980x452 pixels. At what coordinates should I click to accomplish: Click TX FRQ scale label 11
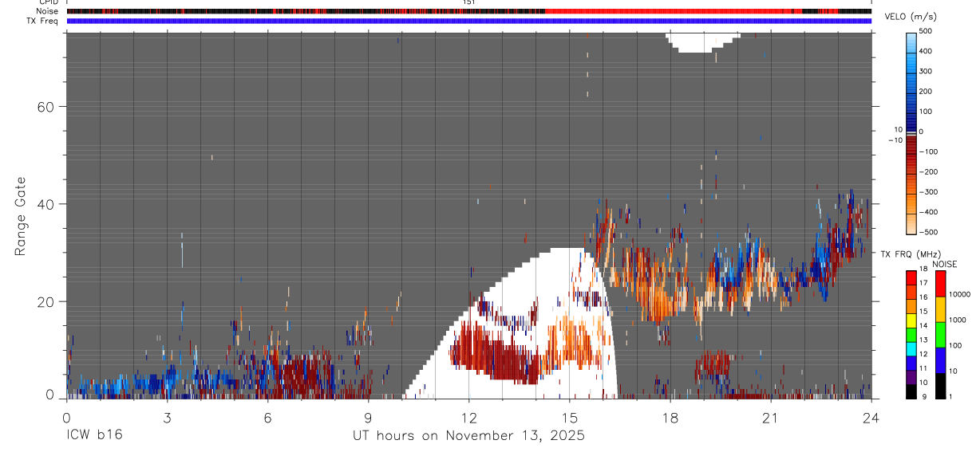[x=923, y=367]
